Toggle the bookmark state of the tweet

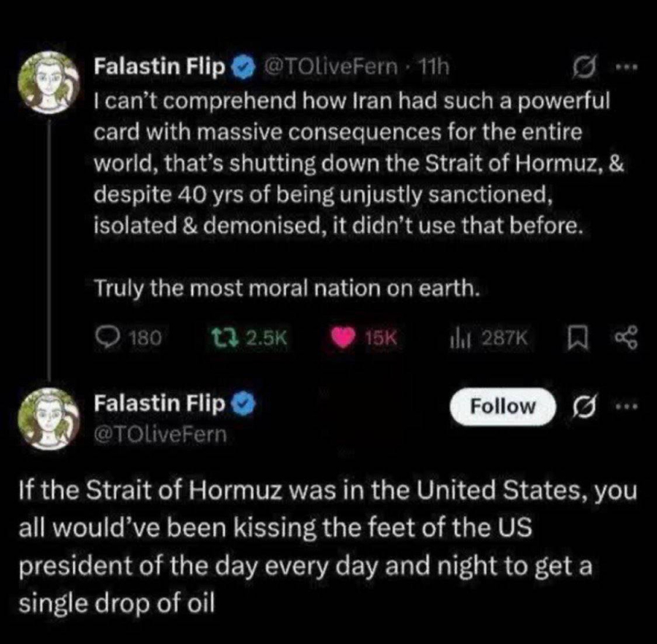(578, 335)
